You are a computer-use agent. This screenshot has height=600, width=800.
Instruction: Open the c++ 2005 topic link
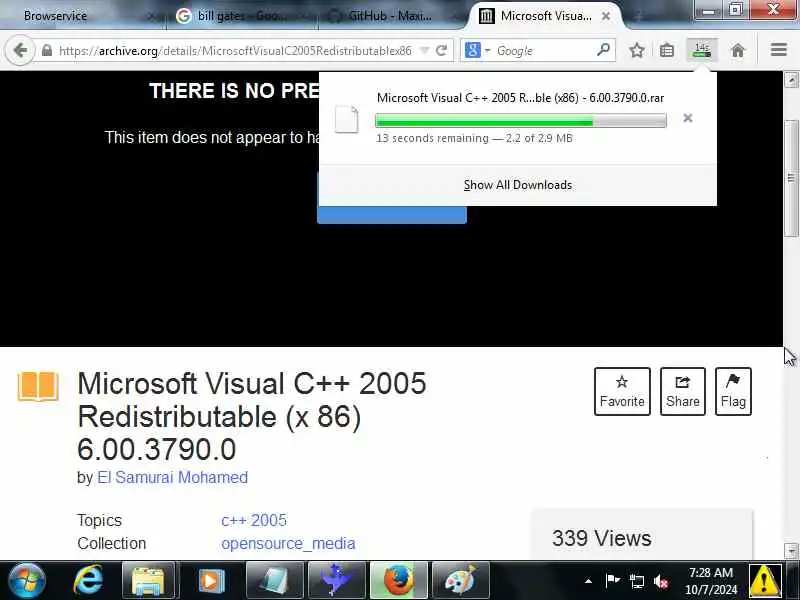click(254, 520)
